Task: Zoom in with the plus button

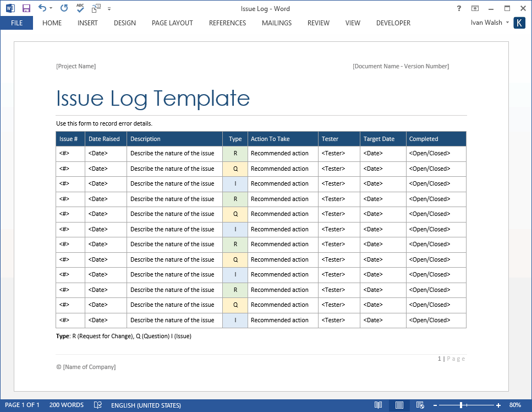Action: point(498,405)
